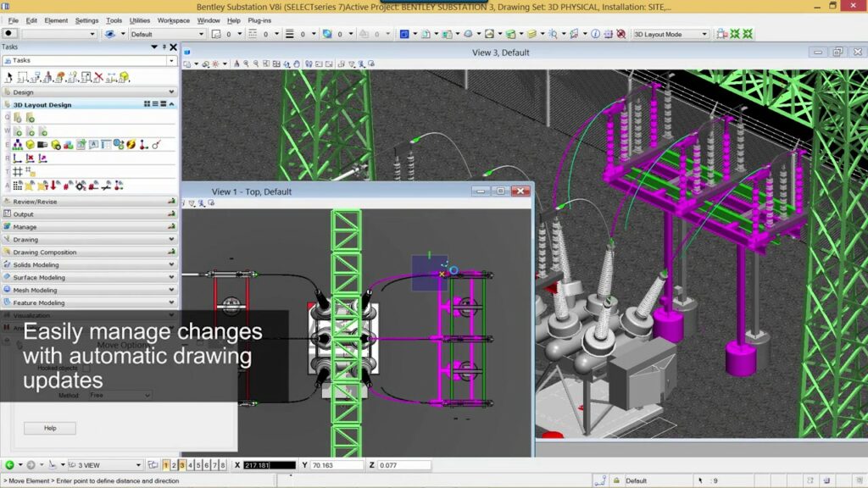Click the globe color icon in attributes toolbar
The image size is (868, 488).
click(x=327, y=34)
